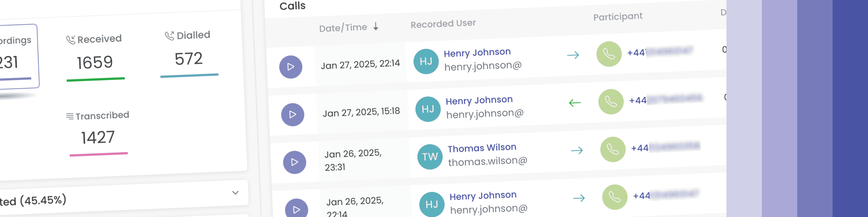868x217 pixels.
Task: Click the Jan 27, 2025, 22:14 date cell
Action: 360,64
